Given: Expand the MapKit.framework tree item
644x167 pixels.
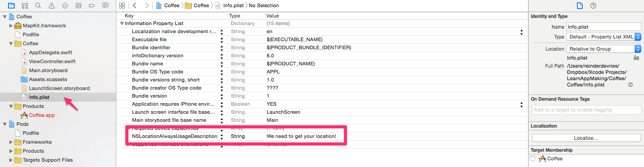Looking at the screenshot, I should pyautogui.click(x=11, y=26).
